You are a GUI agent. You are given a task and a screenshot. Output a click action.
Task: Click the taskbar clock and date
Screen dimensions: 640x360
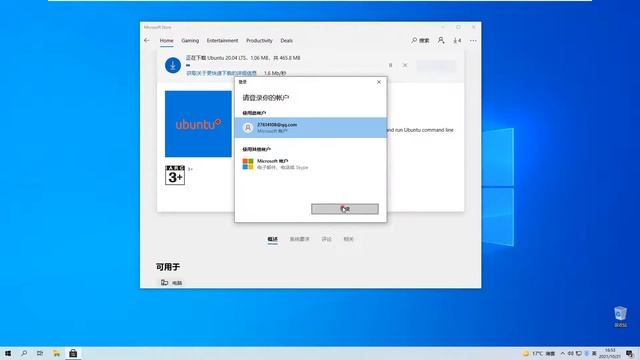pos(610,353)
